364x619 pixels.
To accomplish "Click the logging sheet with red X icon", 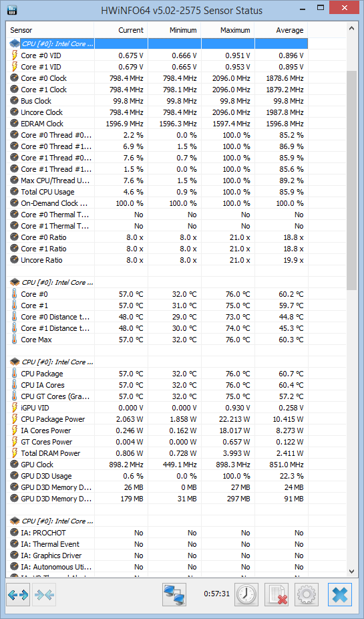I will [x=277, y=594].
